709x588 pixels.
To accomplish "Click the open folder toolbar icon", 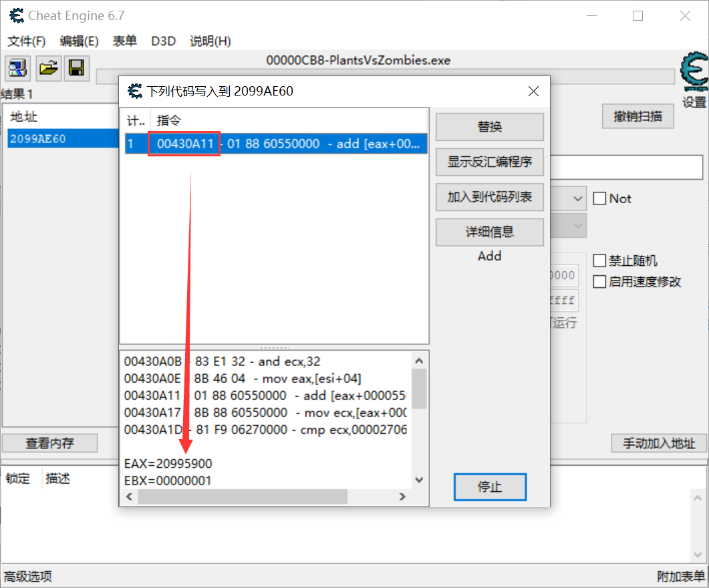I will 48,68.
